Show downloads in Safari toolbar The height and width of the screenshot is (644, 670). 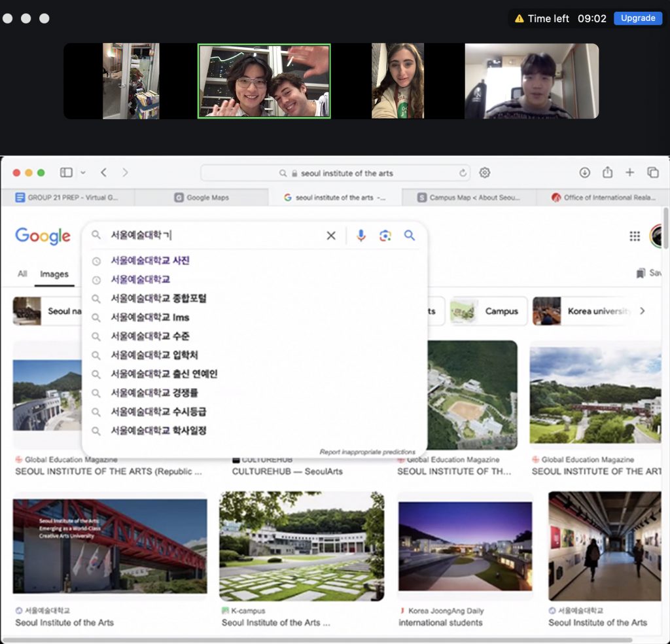pos(584,172)
